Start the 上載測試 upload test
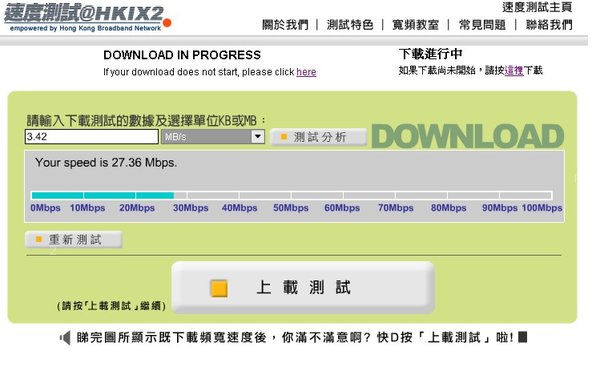This screenshot has width=600, height=371. point(303,288)
